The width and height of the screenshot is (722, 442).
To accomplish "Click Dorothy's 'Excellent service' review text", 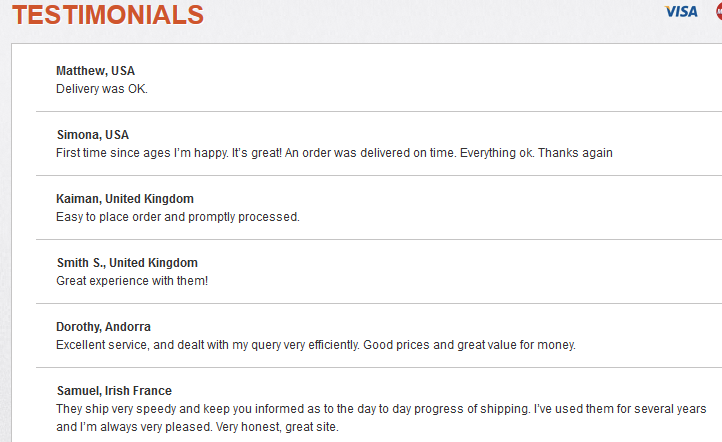I will tap(316, 345).
